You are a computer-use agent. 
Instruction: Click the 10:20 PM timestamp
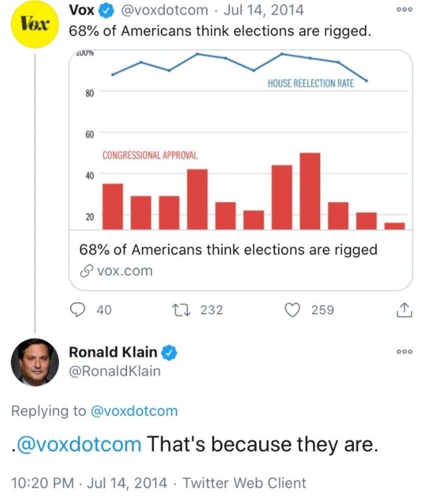click(x=41, y=483)
